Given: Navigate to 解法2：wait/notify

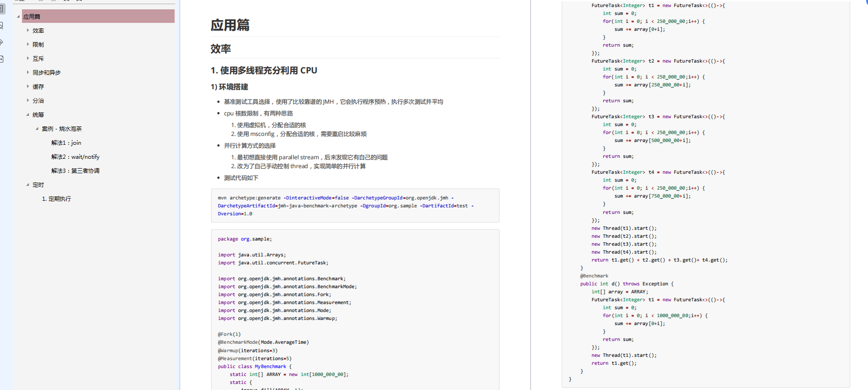Looking at the screenshot, I should (x=75, y=156).
